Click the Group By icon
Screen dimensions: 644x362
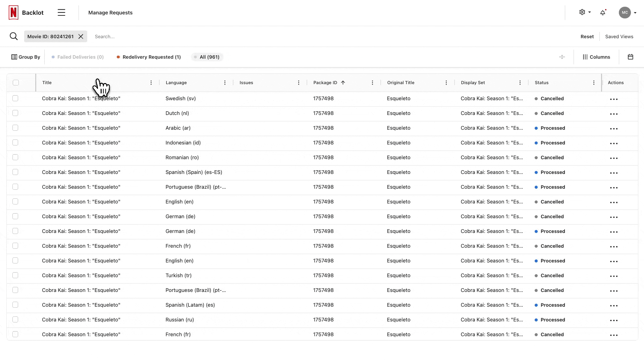pos(14,57)
